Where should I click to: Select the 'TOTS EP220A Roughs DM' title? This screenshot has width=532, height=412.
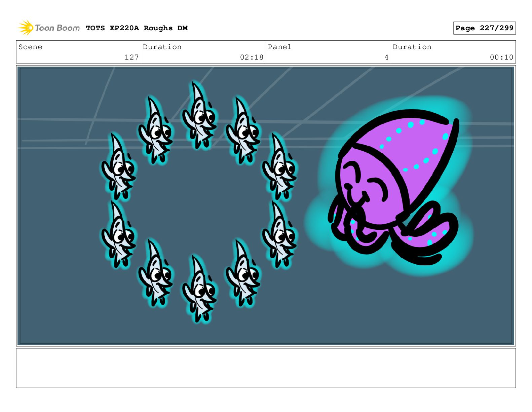(137, 28)
